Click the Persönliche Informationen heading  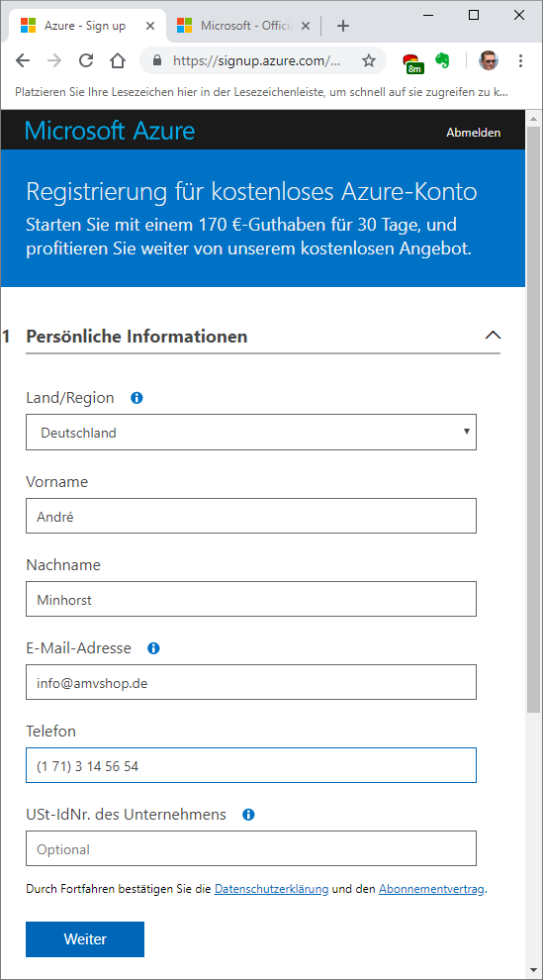coord(136,337)
